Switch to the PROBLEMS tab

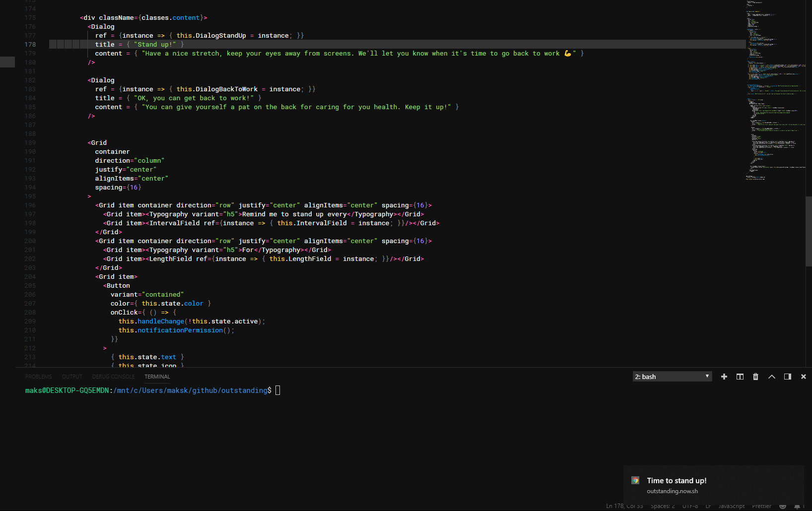pyautogui.click(x=38, y=377)
